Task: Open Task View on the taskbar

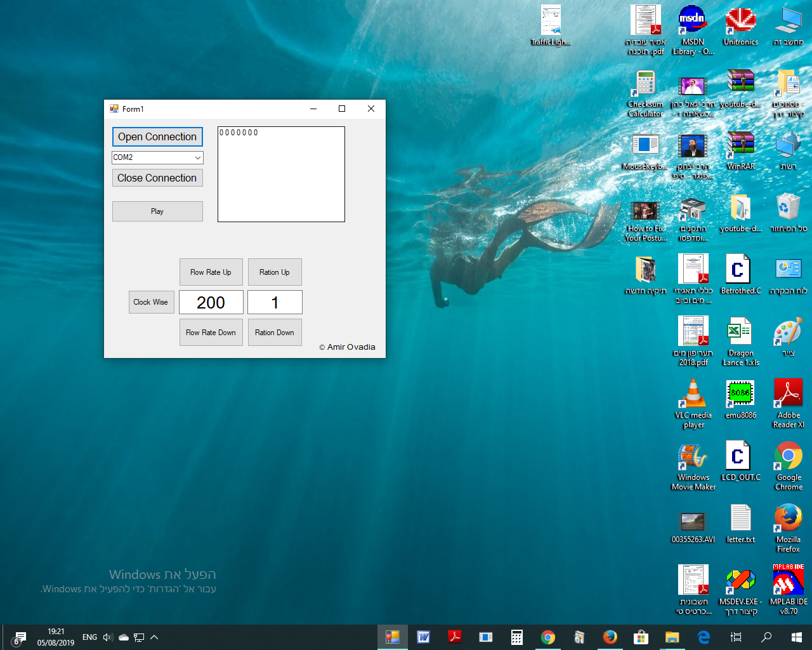Action: point(736,637)
